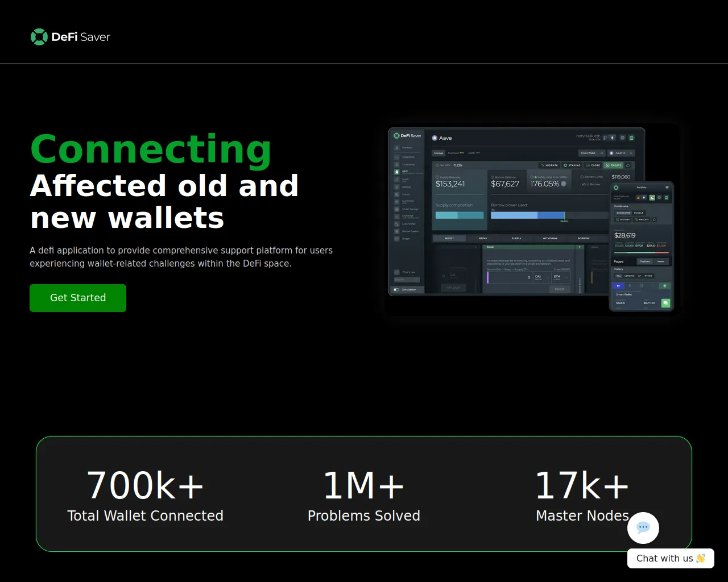728x582 pixels.
Task: Click the "A defi application to provide" description paragraph
Action: (181, 257)
